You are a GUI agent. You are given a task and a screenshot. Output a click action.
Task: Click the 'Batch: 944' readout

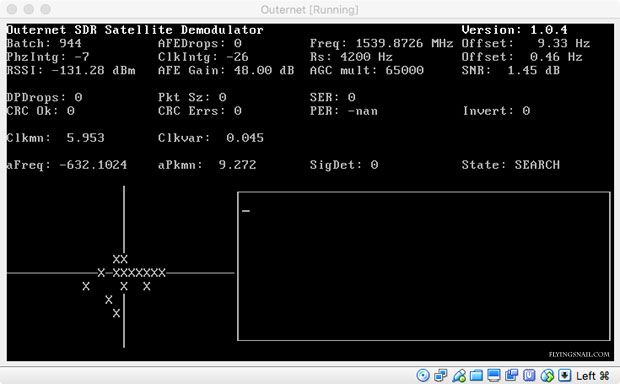click(x=44, y=44)
